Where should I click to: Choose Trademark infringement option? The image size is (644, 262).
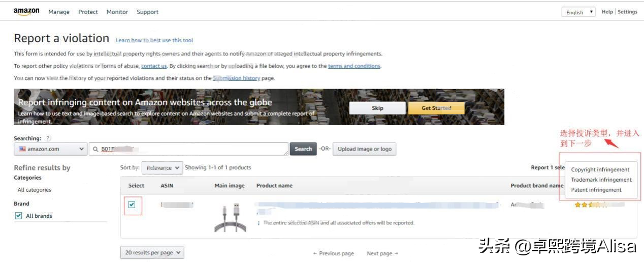tap(601, 180)
